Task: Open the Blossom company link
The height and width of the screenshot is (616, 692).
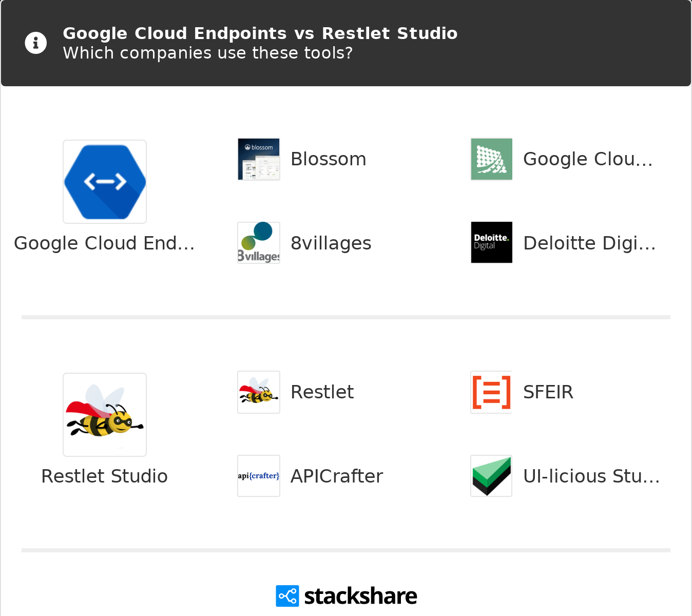Action: 328,159
